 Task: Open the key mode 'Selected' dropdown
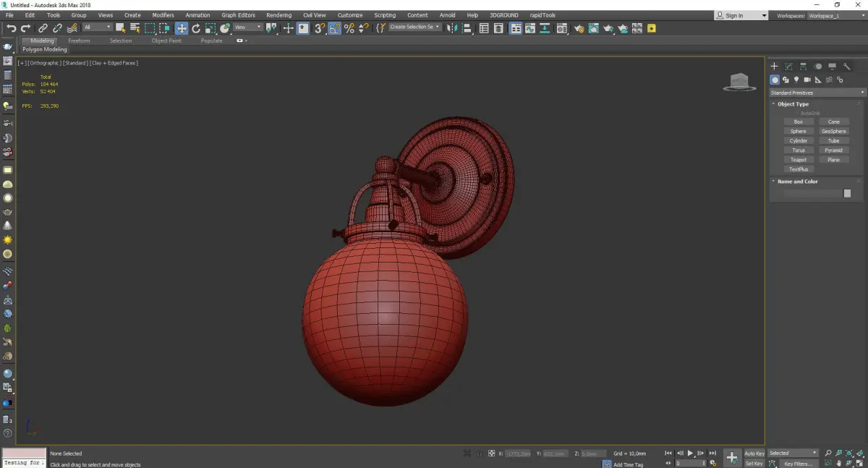pos(793,454)
